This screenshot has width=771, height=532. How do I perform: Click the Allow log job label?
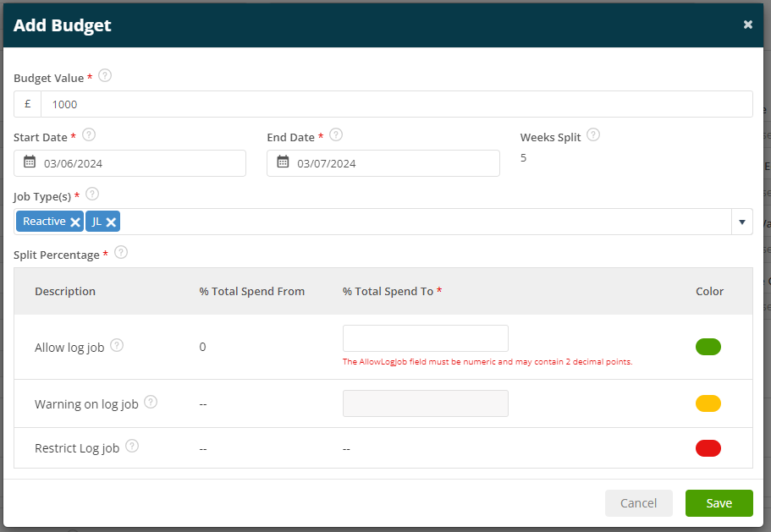coord(69,348)
